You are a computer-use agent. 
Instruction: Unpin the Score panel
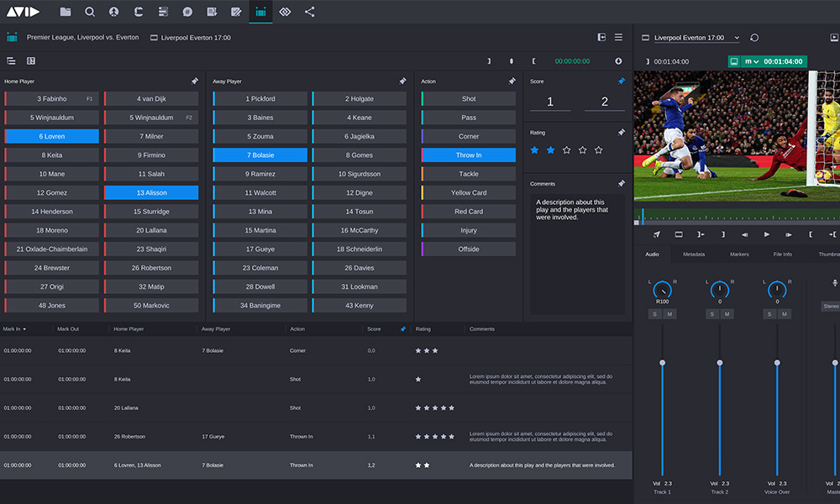pos(621,81)
